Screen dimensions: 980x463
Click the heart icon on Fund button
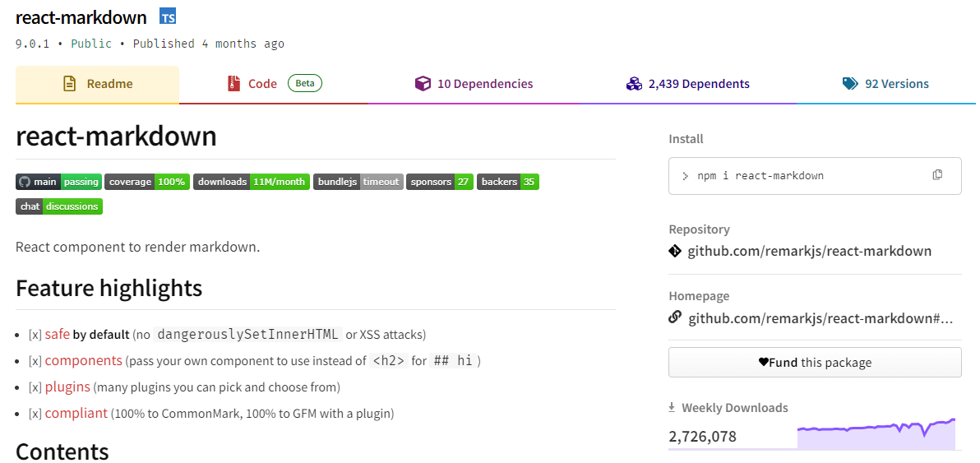pyautogui.click(x=763, y=363)
